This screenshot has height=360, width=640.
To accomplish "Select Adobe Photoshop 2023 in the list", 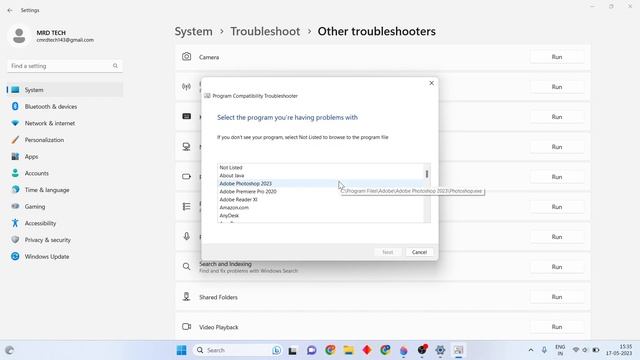I will pyautogui.click(x=321, y=184).
